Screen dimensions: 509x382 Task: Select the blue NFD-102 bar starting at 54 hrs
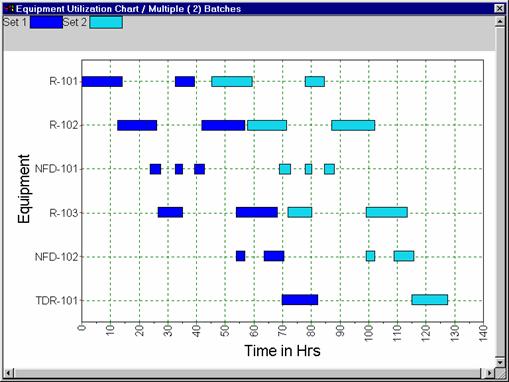click(x=241, y=256)
